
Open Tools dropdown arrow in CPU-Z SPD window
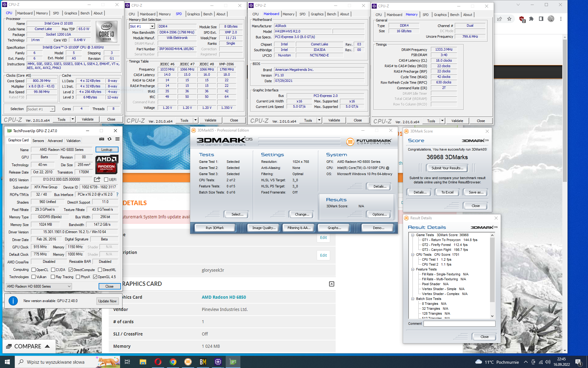click(195, 120)
